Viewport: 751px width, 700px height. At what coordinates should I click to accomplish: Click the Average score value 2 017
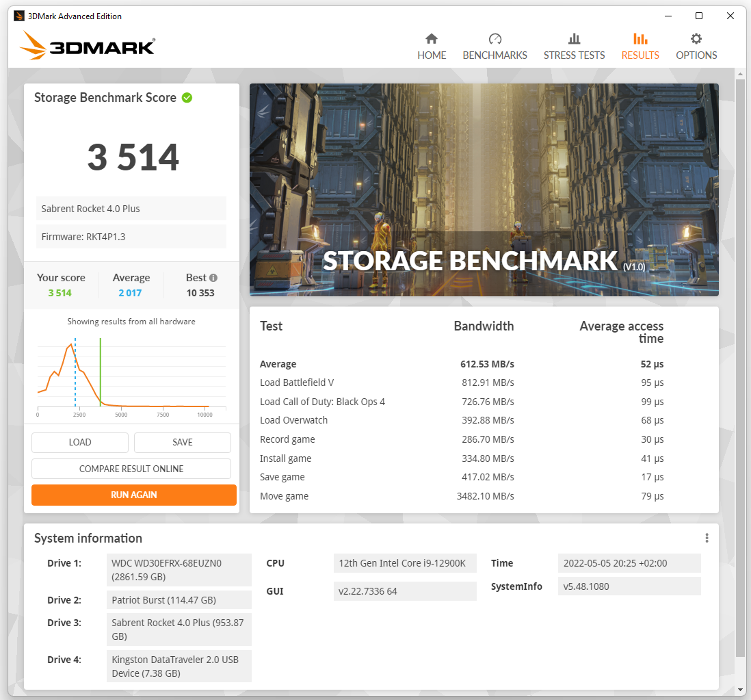[130, 293]
